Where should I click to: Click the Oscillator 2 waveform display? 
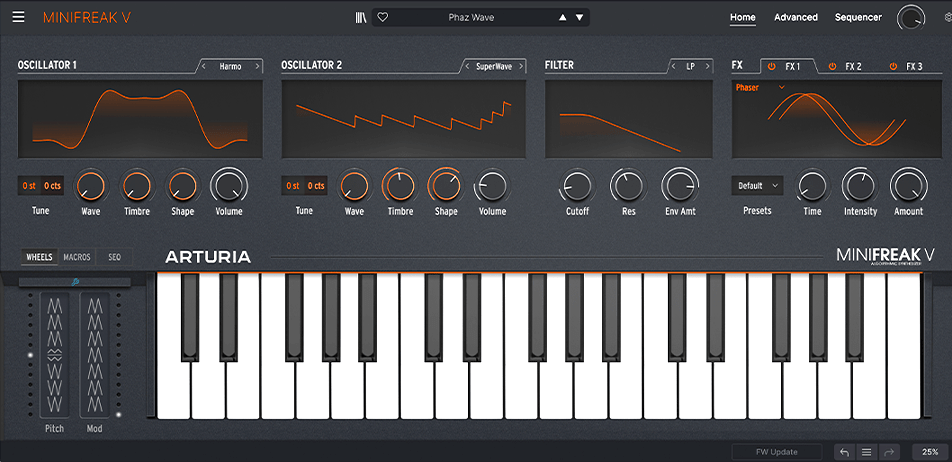point(404,119)
